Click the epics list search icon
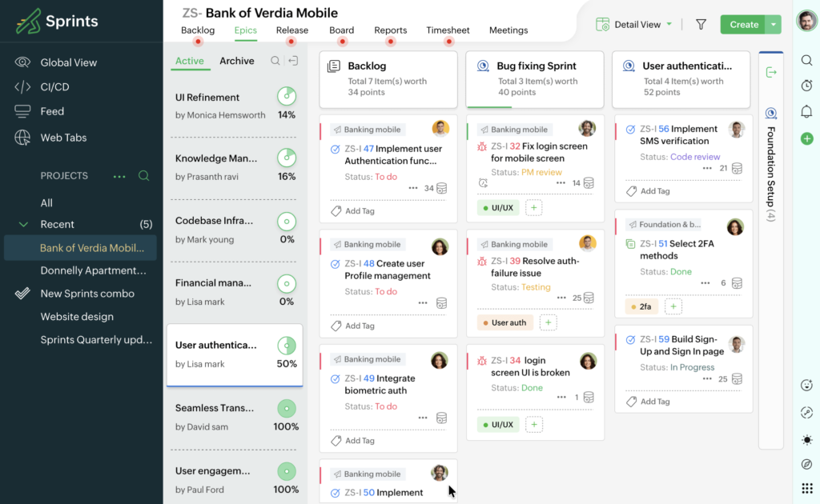Viewport: 820px width, 504px height. [275, 61]
